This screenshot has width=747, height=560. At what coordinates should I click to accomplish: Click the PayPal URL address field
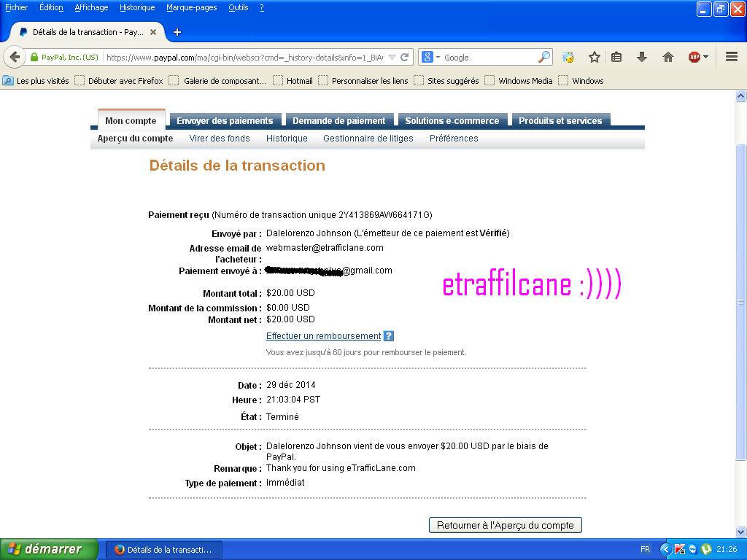[245, 57]
